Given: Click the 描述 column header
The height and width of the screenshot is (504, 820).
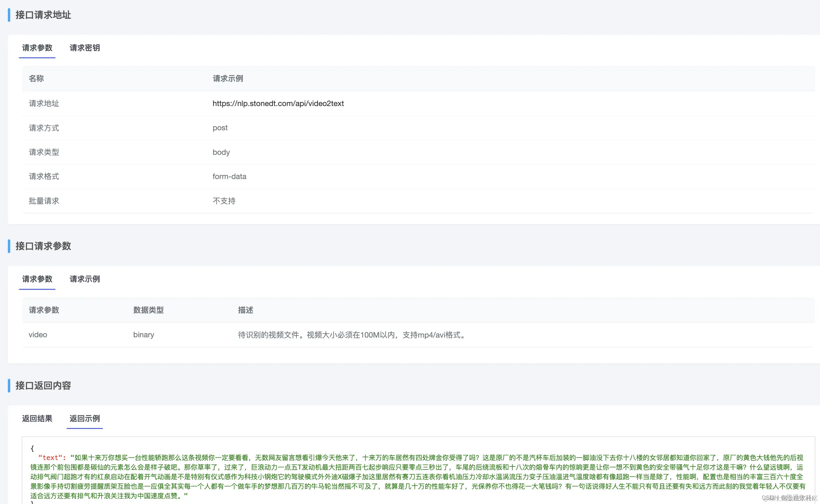Looking at the screenshot, I should (246, 310).
